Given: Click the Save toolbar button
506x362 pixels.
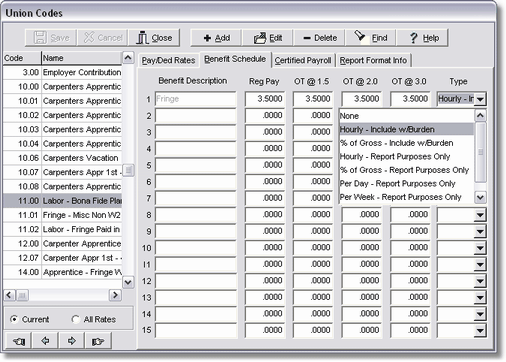Looking at the screenshot, I should tap(51, 38).
